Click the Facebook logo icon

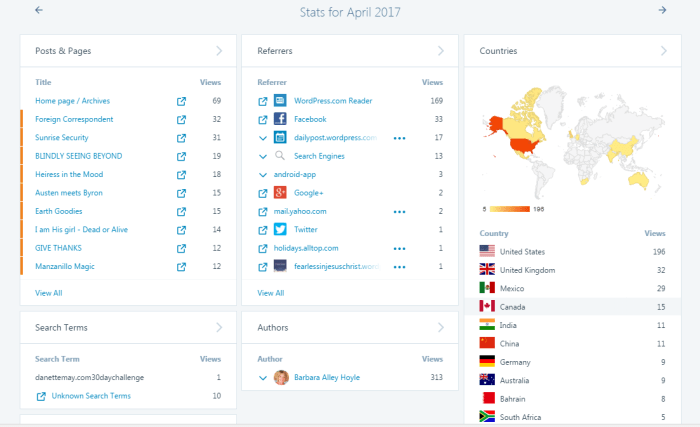click(280, 119)
